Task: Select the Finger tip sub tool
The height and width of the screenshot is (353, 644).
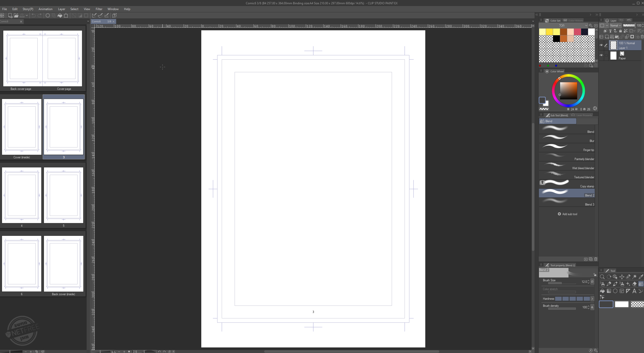Action: 567,147
